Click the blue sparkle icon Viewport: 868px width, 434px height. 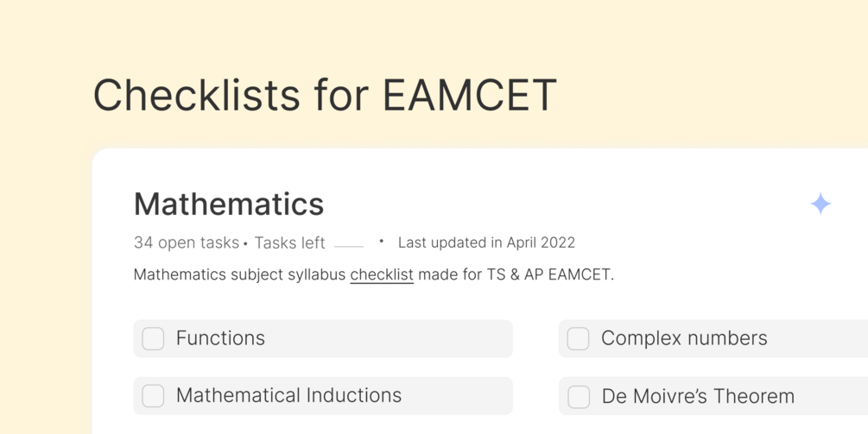(820, 204)
